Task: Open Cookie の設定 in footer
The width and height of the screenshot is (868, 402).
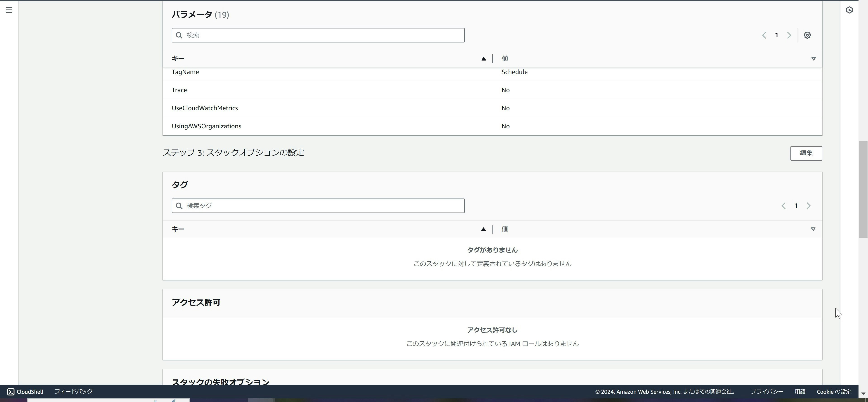Action: (x=834, y=392)
